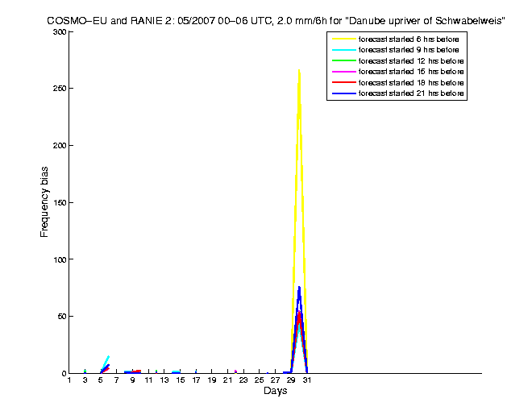Click the chart title text
Image resolution: width=532 pixels, height=419 pixels.
(x=276, y=21)
